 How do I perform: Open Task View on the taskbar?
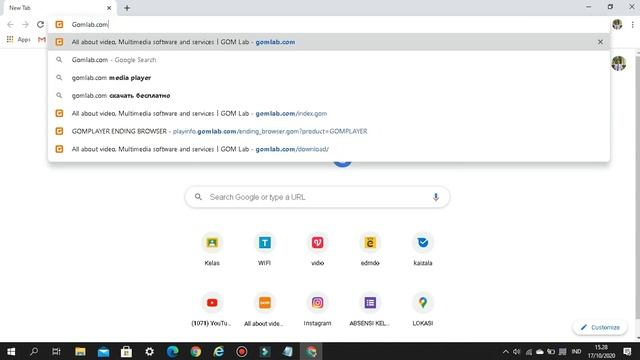coord(56,351)
